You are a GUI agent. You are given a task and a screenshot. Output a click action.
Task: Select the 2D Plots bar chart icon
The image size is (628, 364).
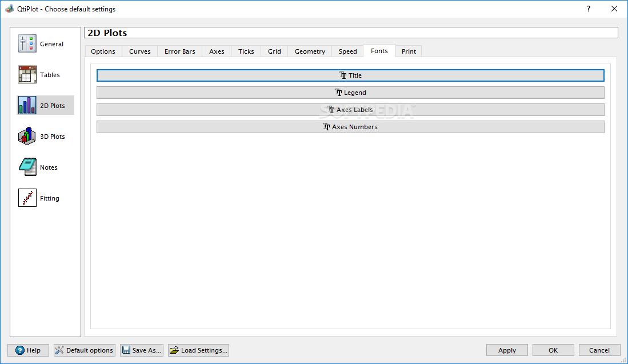point(27,105)
